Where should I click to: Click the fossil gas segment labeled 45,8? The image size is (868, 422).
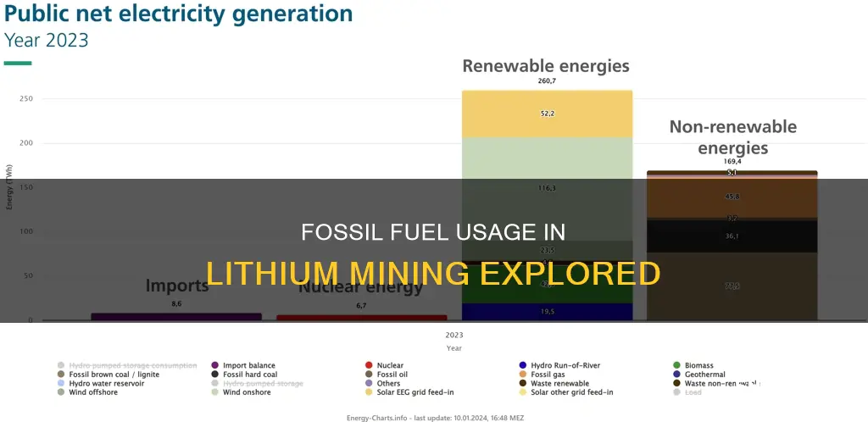tap(732, 197)
